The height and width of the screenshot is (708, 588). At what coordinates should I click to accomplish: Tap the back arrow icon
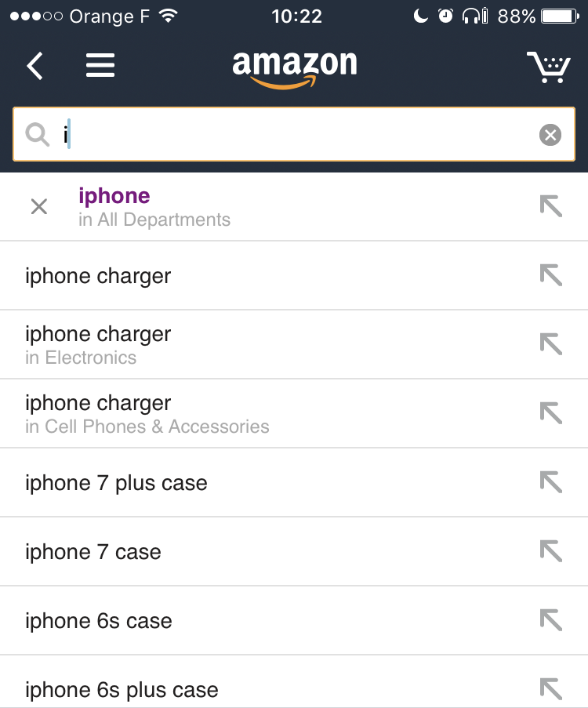click(34, 66)
